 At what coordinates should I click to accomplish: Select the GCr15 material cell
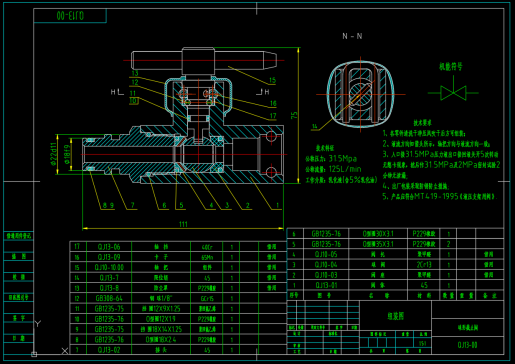pyautogui.click(x=207, y=299)
